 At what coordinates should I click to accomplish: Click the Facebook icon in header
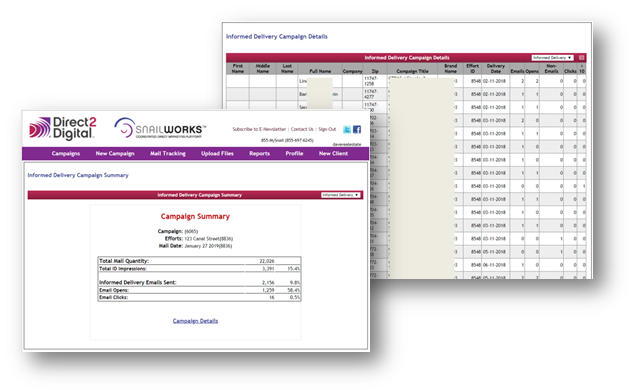pos(357,129)
